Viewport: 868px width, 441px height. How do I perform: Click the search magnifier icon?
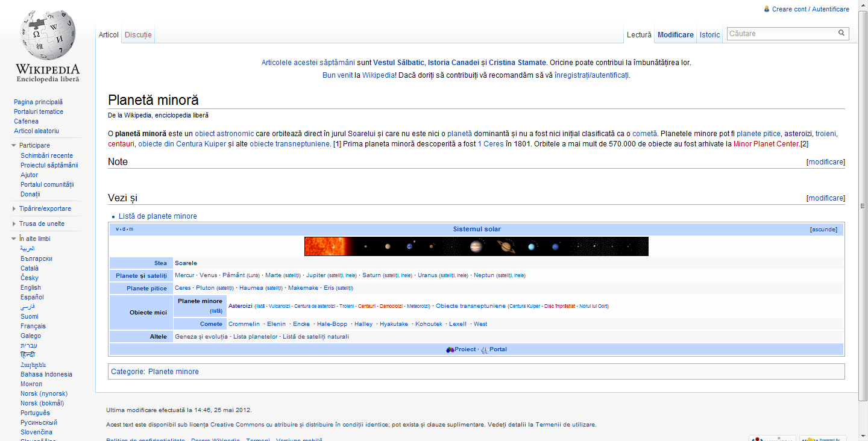(841, 33)
